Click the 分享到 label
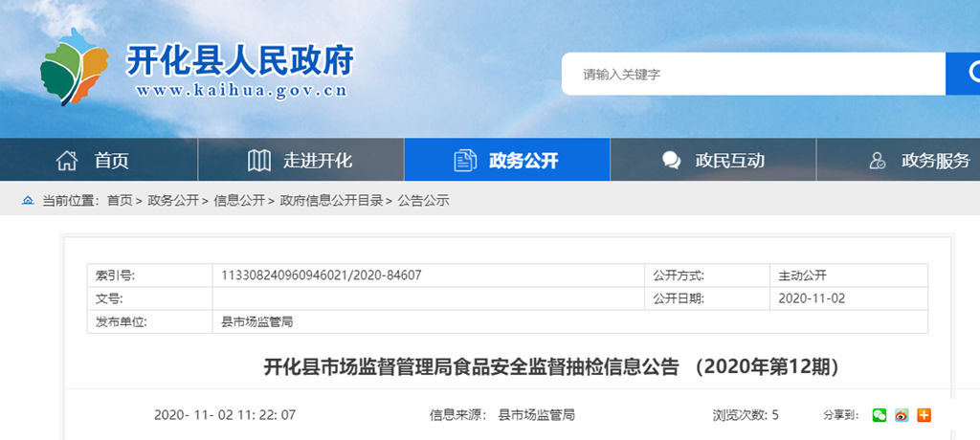This screenshot has height=440, width=980. (840, 415)
